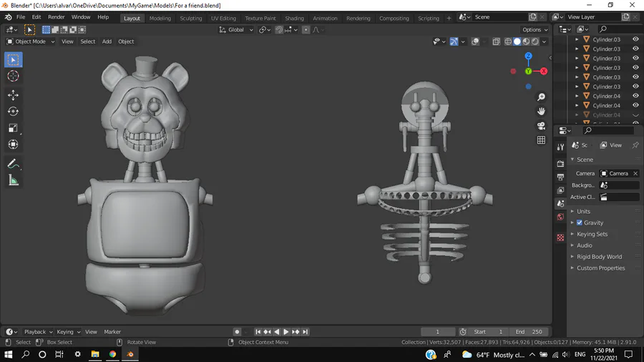Expand the Audio panel
This screenshot has width=644, height=362.
(584, 245)
